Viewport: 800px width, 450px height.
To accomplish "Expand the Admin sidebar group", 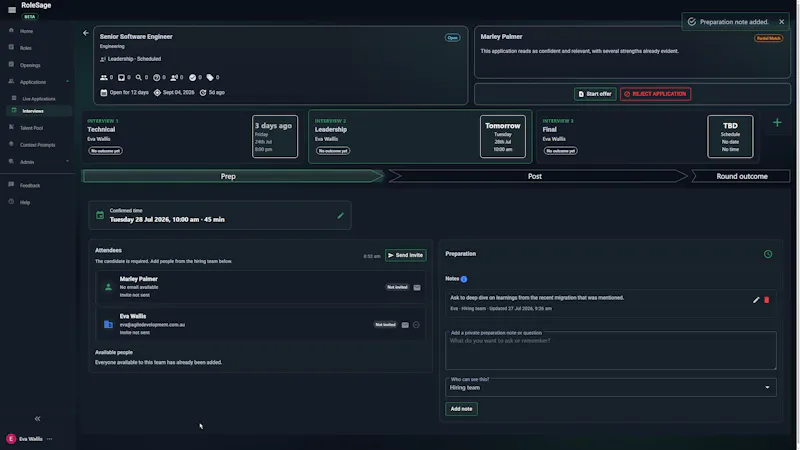I will pyautogui.click(x=67, y=162).
